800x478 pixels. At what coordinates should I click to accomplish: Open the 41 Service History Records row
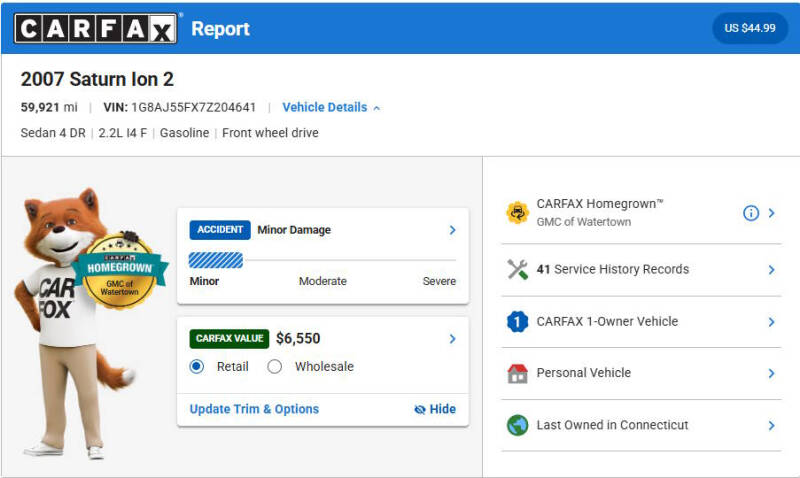click(x=641, y=269)
